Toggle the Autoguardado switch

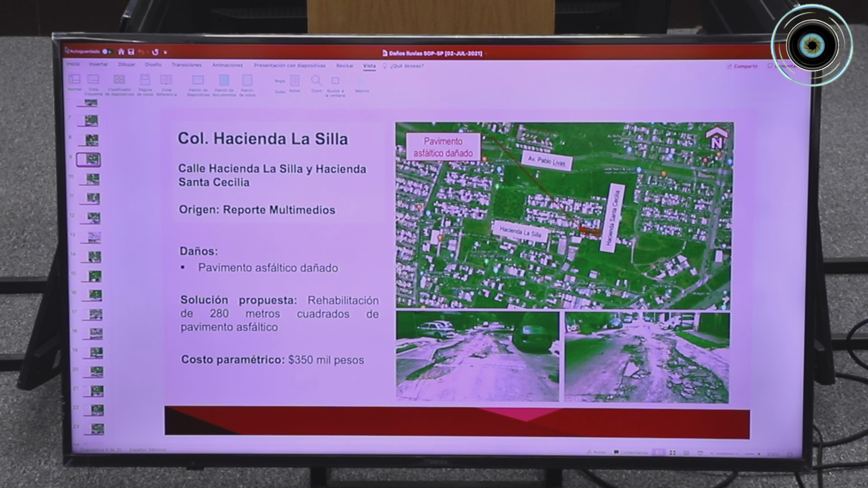tap(107, 52)
